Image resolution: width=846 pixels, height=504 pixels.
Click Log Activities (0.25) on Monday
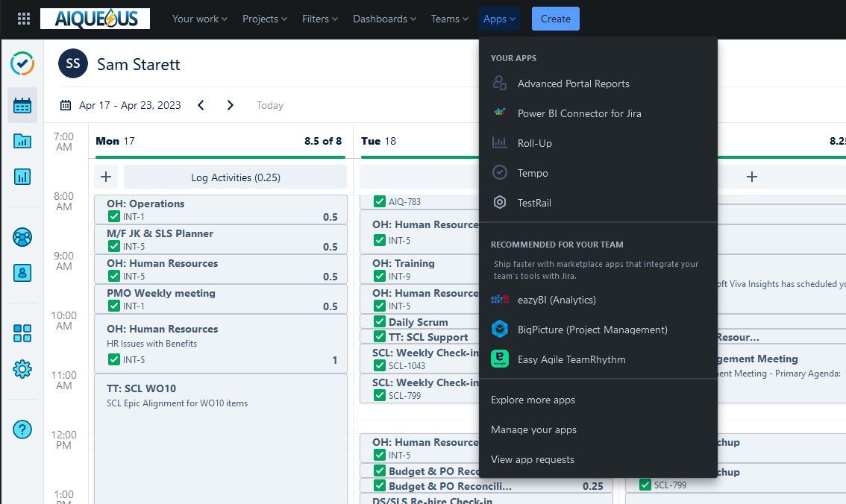pyautogui.click(x=235, y=177)
